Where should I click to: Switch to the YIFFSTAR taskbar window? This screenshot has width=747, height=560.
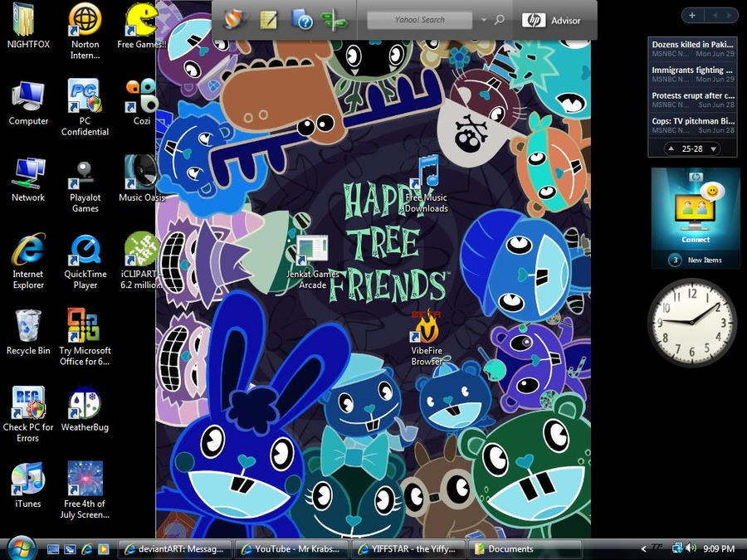point(408,549)
